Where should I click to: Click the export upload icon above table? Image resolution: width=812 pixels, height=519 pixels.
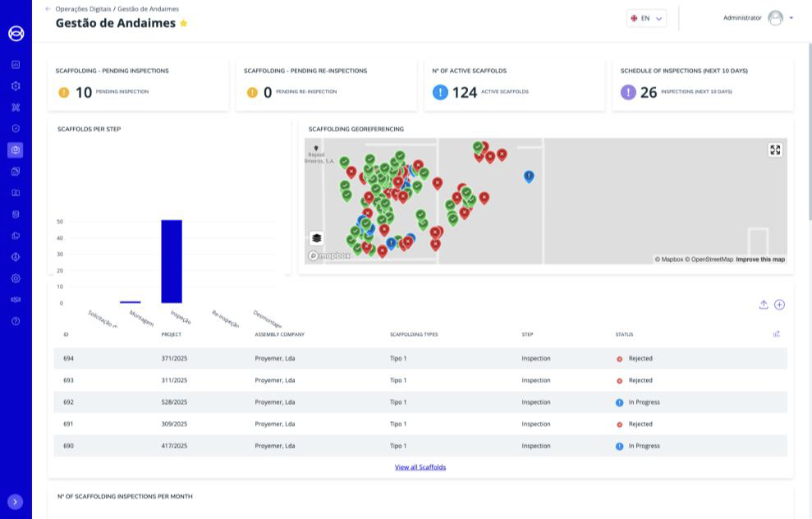pyautogui.click(x=764, y=305)
